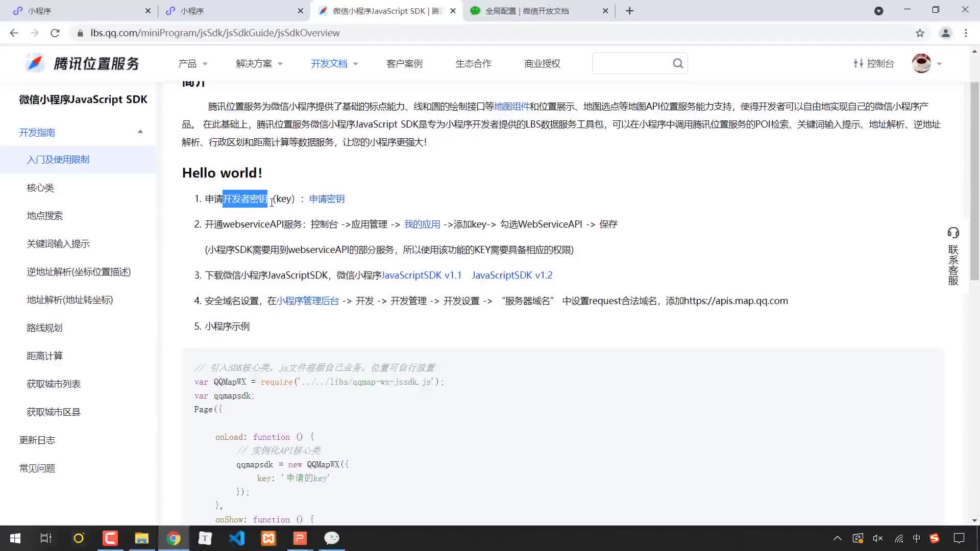980x551 pixels.
Task: Expand the user avatar dropdown arrow
Action: click(x=939, y=64)
